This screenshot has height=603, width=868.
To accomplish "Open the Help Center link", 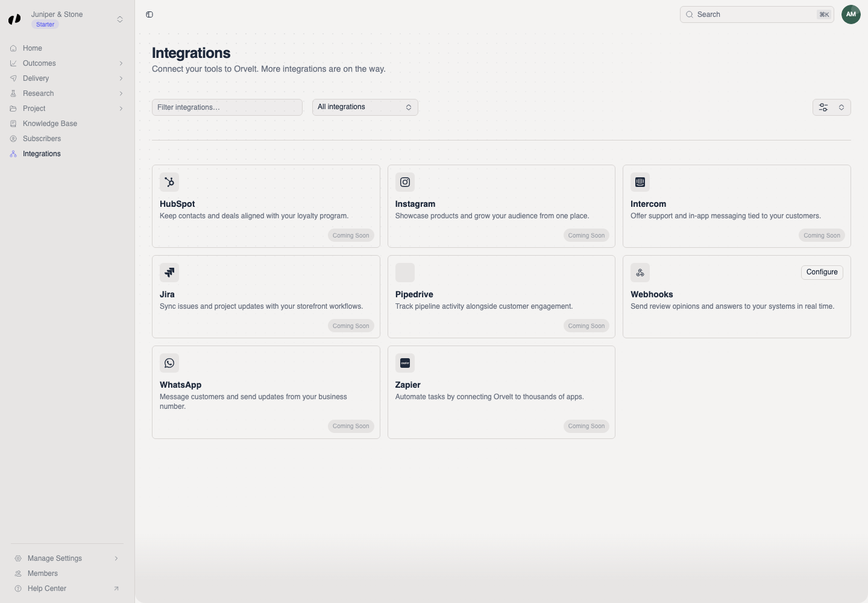I will (67, 589).
